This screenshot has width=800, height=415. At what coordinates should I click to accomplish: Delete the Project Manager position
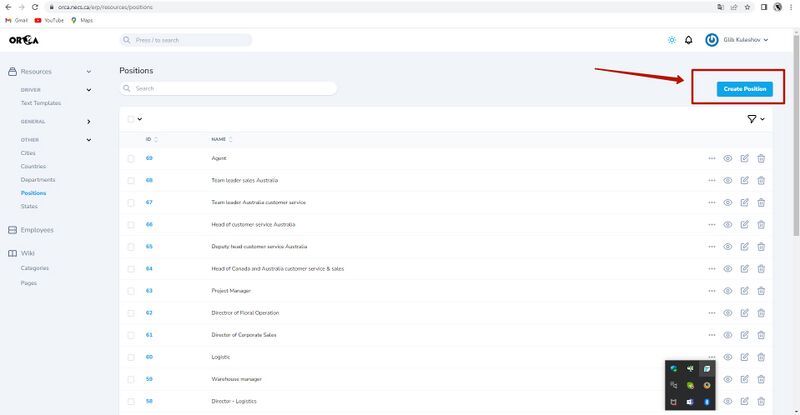click(x=761, y=291)
